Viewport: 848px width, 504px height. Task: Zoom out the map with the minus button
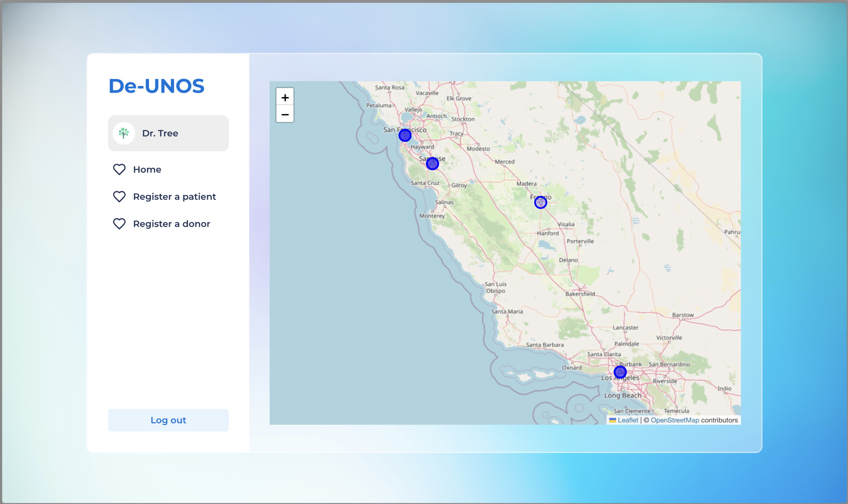coord(285,114)
